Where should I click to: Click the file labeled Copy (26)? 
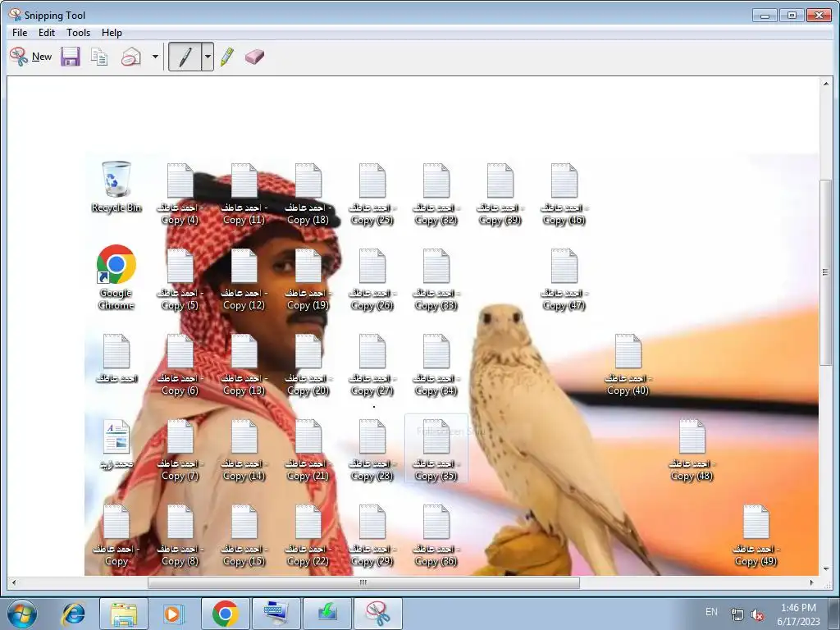coord(372,279)
